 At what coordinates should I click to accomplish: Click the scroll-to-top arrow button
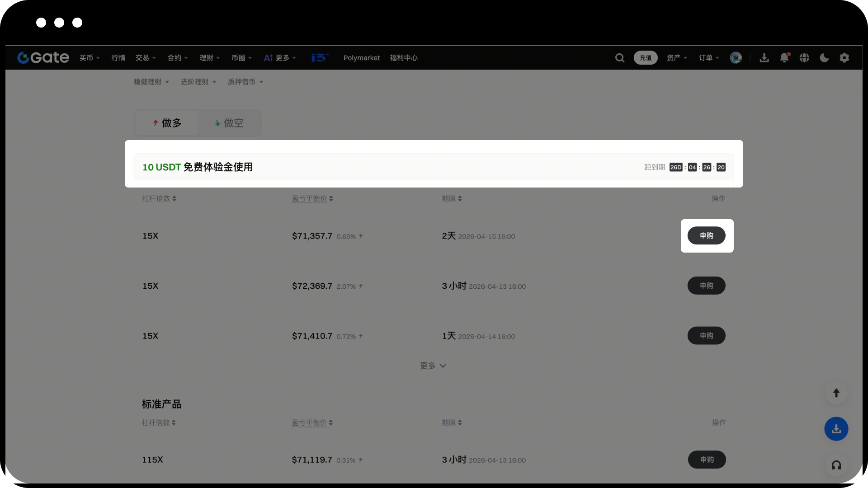pos(836,393)
